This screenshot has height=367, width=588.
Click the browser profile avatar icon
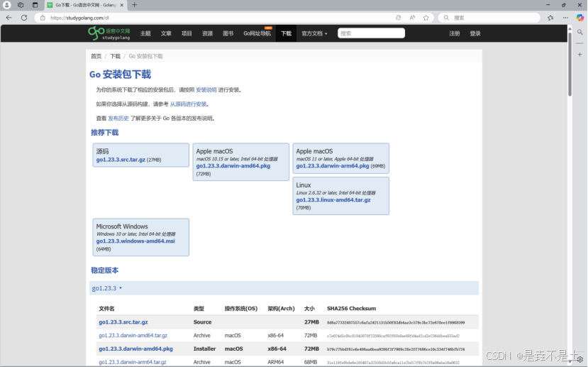[7, 5]
